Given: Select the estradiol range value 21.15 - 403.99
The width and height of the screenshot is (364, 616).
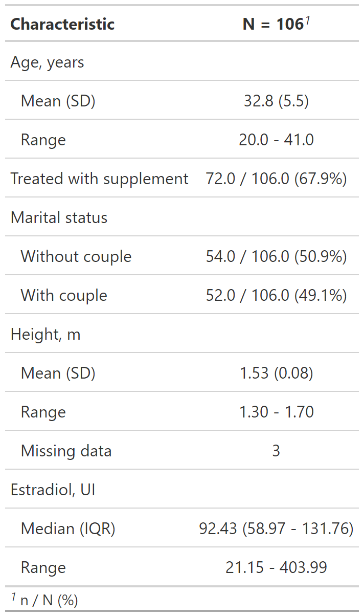Looking at the screenshot, I should [x=276, y=568].
